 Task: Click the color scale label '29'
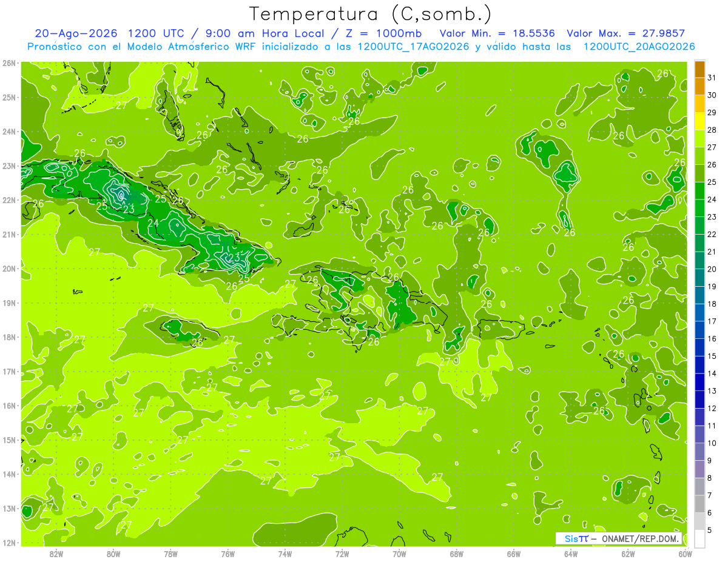712,113
